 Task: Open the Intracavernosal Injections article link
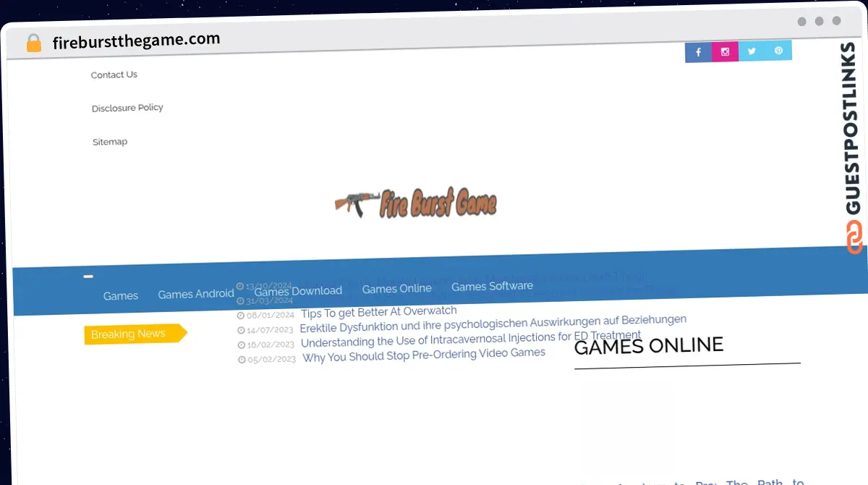[471, 339]
